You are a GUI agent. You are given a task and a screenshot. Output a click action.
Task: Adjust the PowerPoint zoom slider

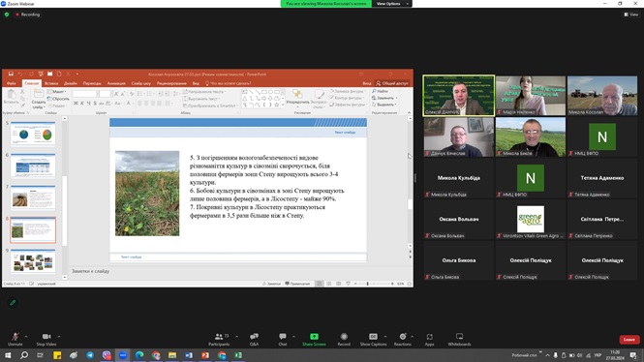[x=368, y=284]
